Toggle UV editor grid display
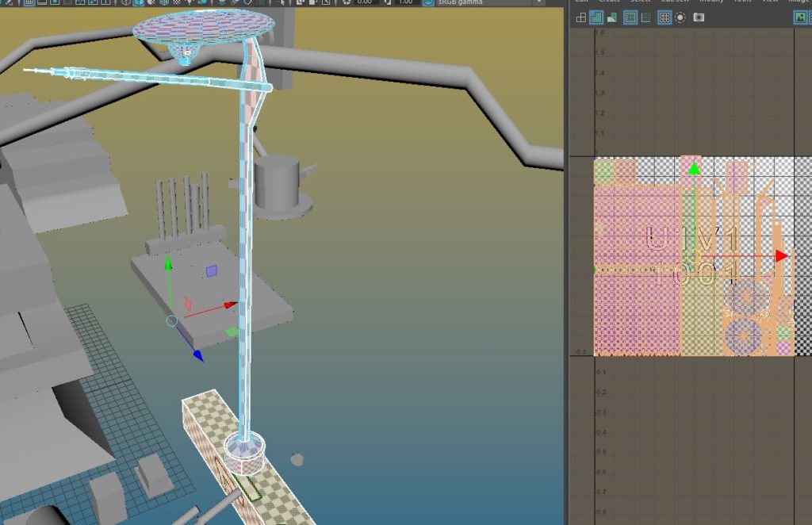Image resolution: width=812 pixels, height=525 pixels. tap(664, 17)
